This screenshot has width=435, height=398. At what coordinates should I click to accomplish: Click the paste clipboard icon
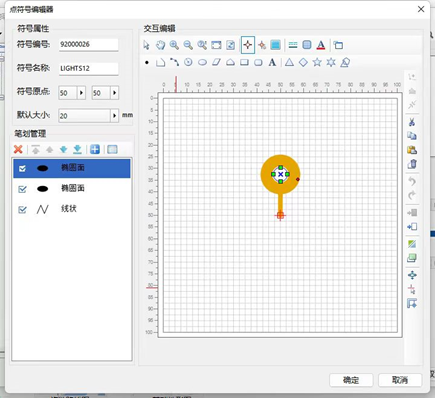pyautogui.click(x=412, y=150)
